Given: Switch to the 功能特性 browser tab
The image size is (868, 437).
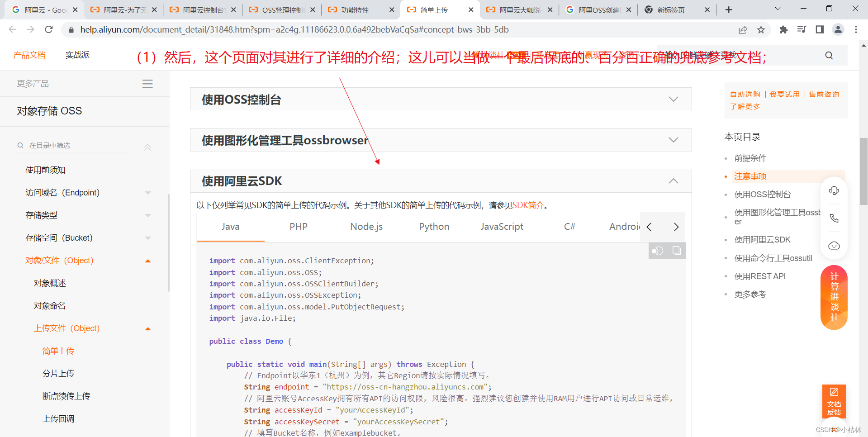Looking at the screenshot, I should 360,9.
